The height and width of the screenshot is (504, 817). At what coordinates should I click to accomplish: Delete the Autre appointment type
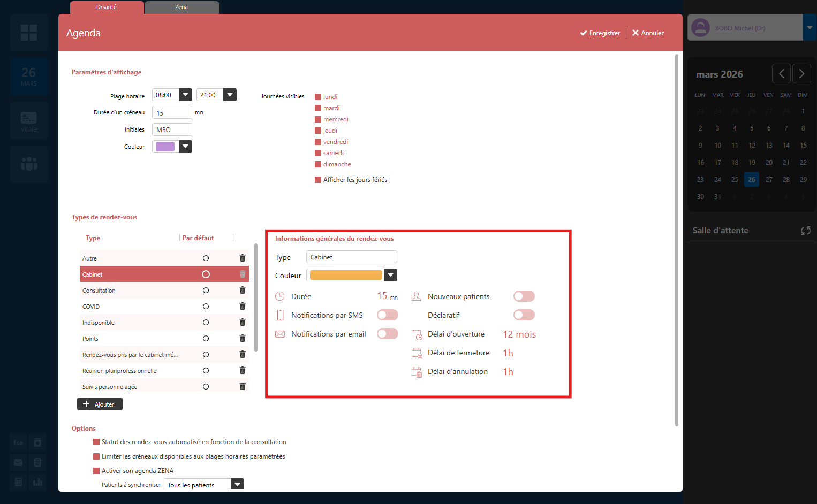point(243,258)
